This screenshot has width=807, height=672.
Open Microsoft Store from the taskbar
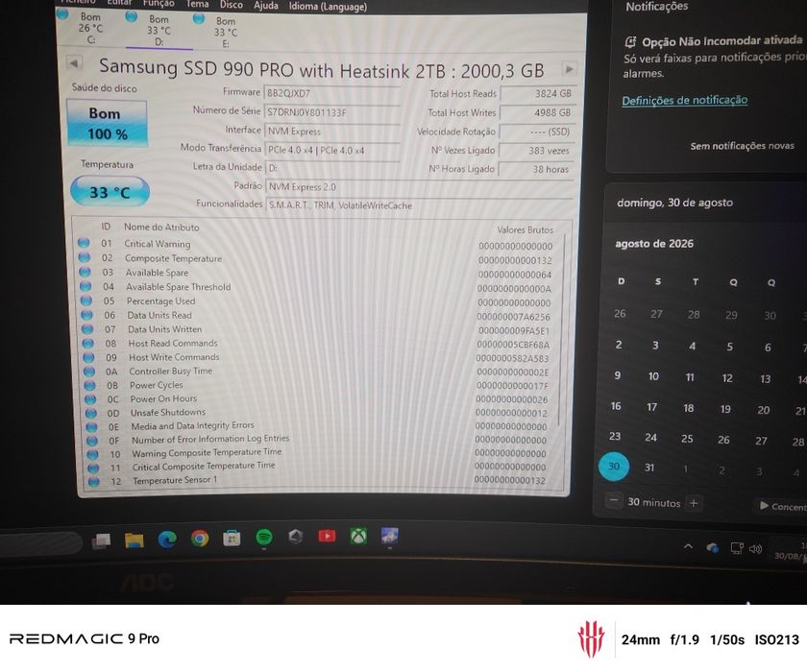(x=232, y=538)
